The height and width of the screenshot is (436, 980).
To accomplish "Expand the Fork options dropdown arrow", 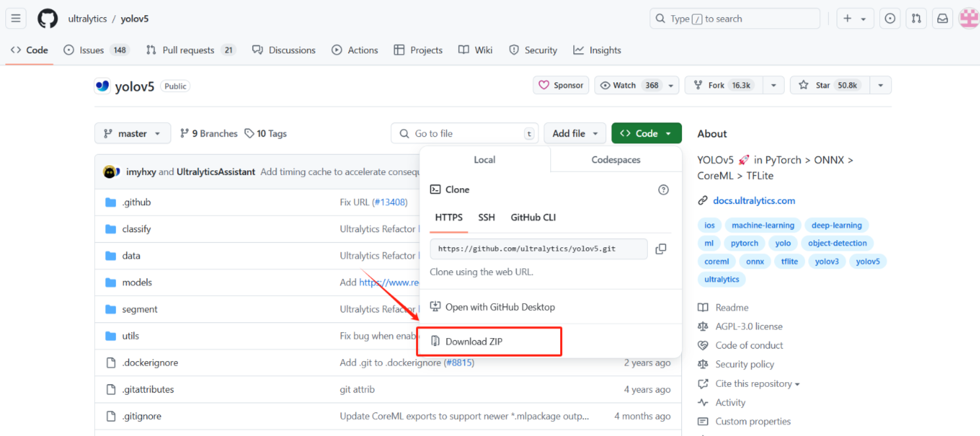I will tap(774, 85).
